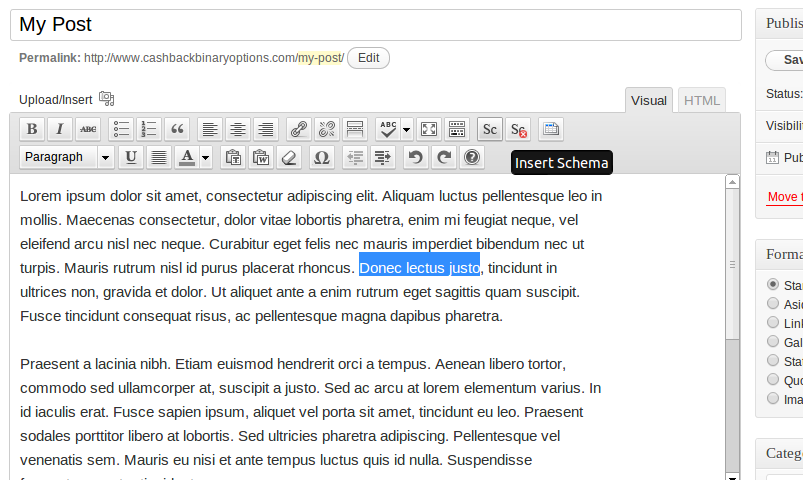Toggle italic formatting
This screenshot has height=480, width=803.
click(59, 129)
